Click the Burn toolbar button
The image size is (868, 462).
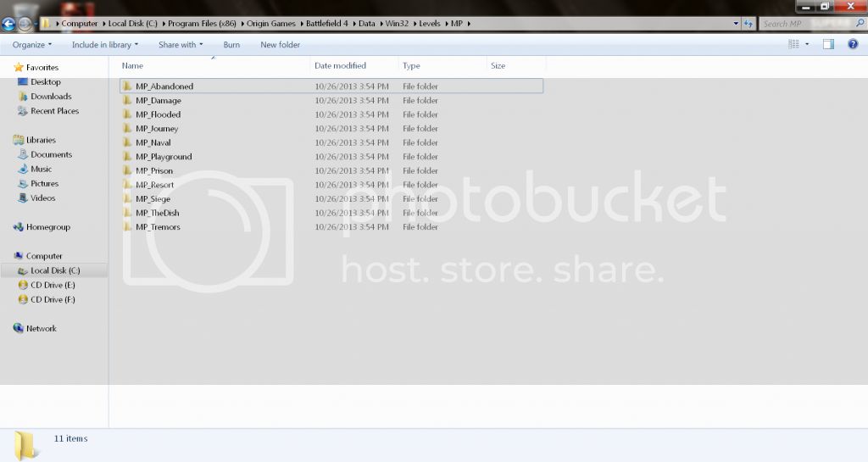(x=231, y=45)
